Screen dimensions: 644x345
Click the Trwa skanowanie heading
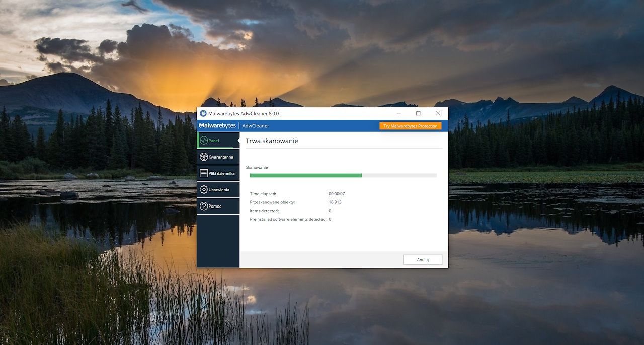tap(272, 141)
